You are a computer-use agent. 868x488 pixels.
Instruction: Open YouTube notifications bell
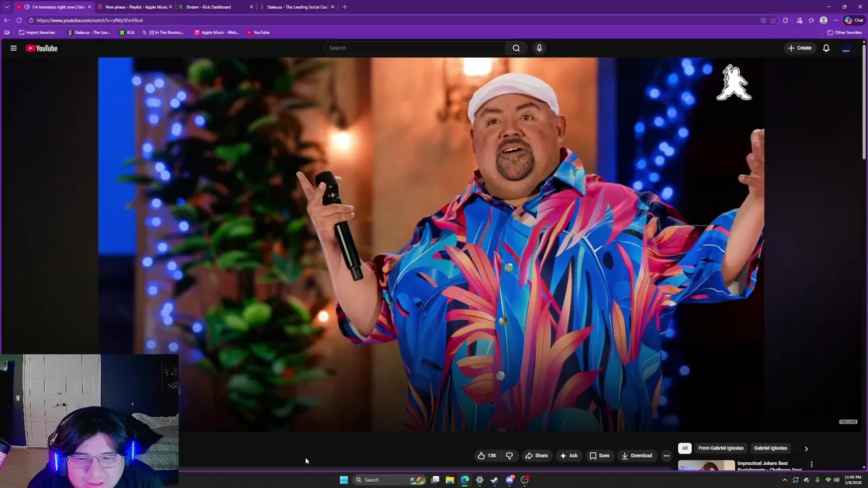[x=826, y=48]
